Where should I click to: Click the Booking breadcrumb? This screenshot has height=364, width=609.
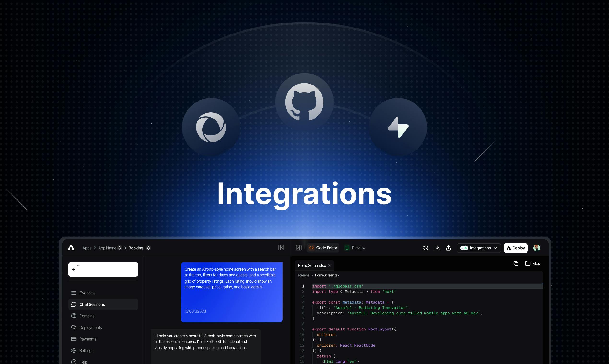click(x=136, y=248)
